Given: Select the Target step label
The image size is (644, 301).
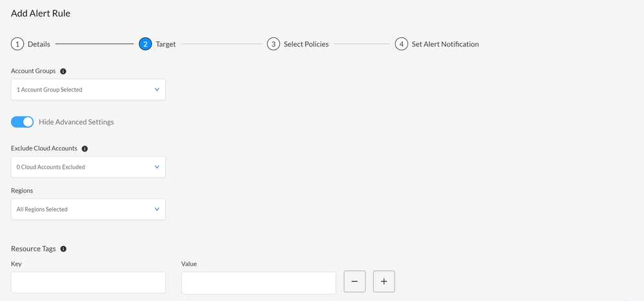Looking at the screenshot, I should coord(166,44).
